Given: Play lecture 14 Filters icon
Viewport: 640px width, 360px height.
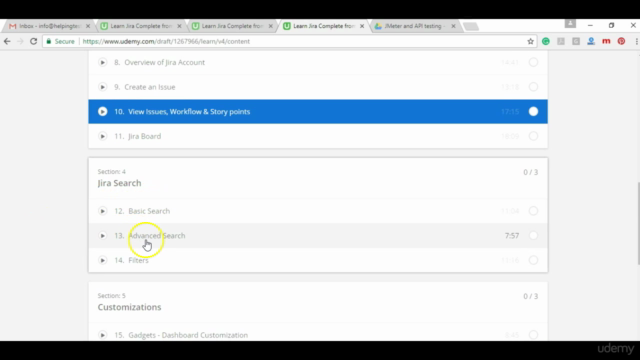Looking at the screenshot, I should [102, 260].
